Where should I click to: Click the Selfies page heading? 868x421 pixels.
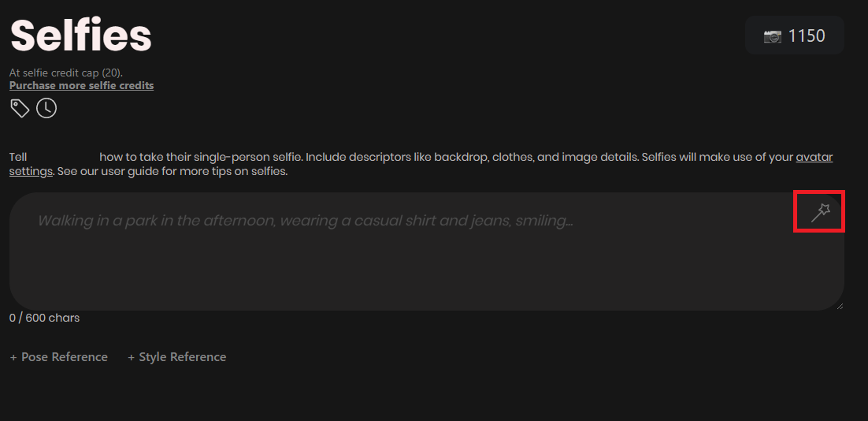pos(81,35)
